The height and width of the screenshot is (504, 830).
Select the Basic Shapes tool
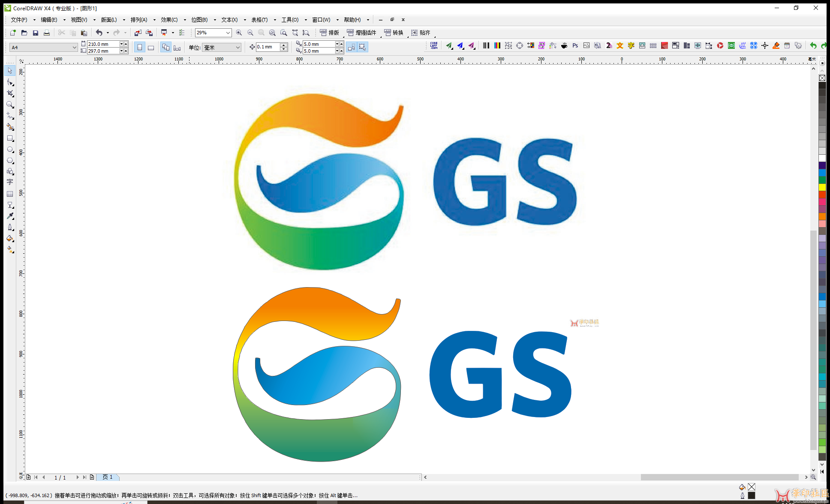pos(10,171)
